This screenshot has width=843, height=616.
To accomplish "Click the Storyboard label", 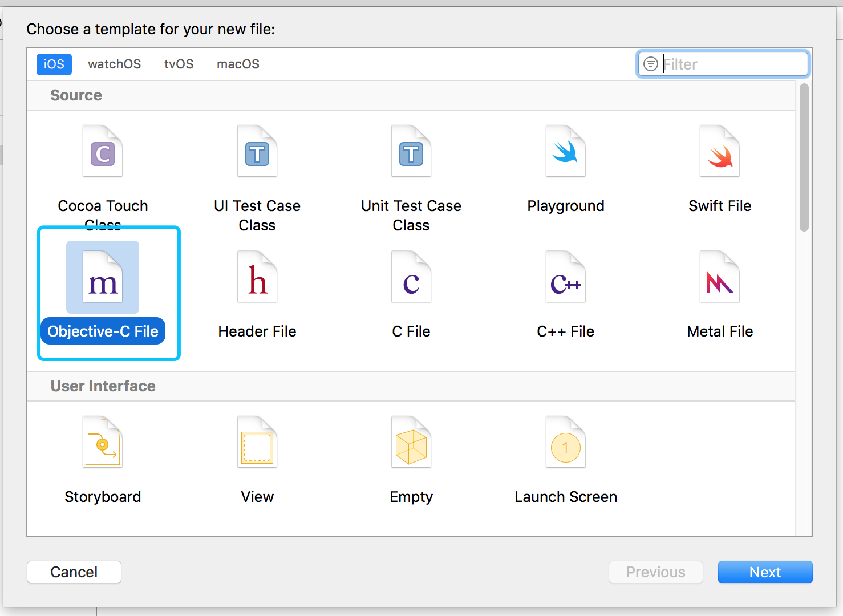I will [103, 497].
